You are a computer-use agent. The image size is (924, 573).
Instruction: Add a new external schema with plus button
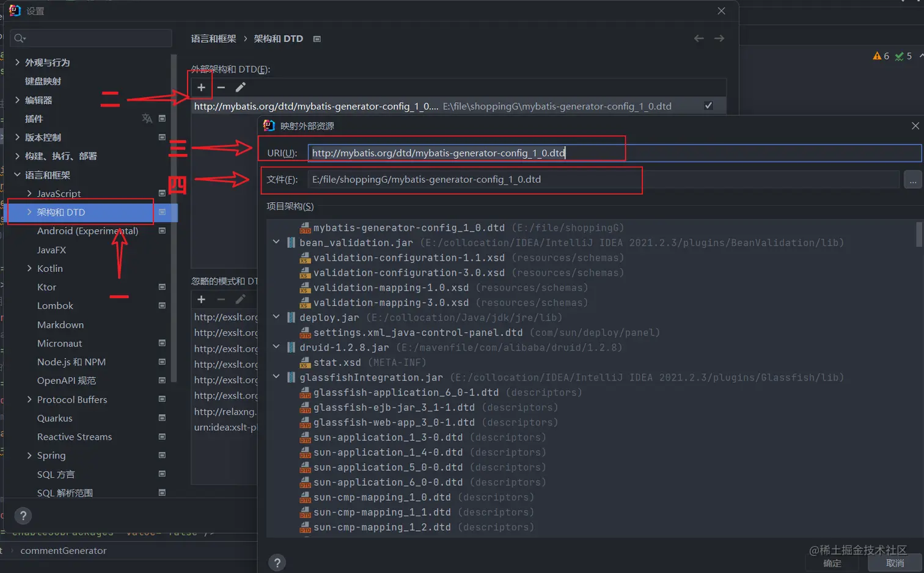click(x=201, y=87)
